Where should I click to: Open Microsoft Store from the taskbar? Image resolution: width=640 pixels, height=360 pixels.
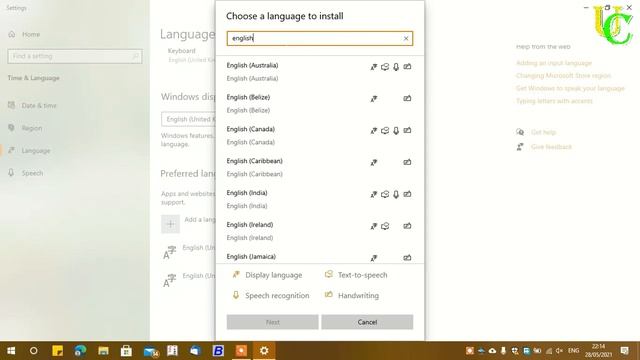click(126, 351)
